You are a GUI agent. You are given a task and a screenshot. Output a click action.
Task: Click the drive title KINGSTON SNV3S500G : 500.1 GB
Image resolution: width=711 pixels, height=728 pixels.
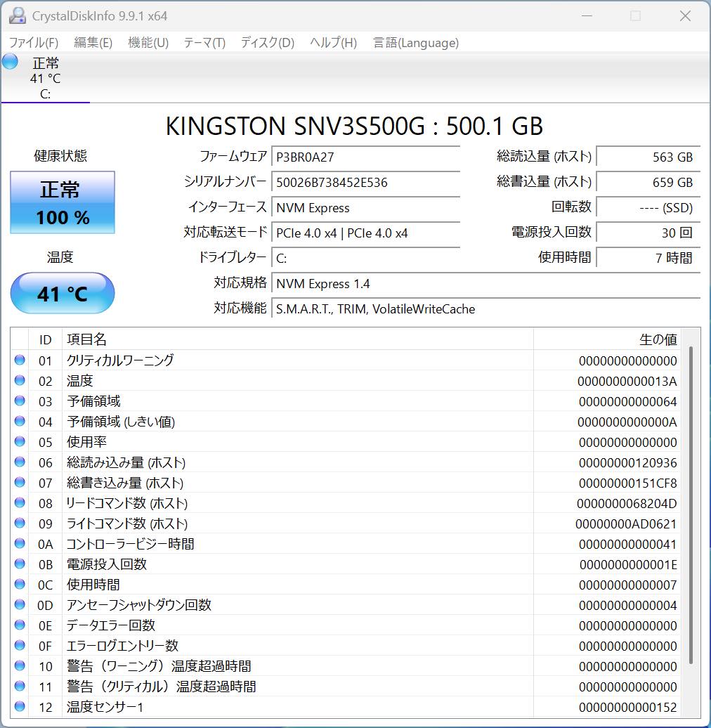pos(355,126)
